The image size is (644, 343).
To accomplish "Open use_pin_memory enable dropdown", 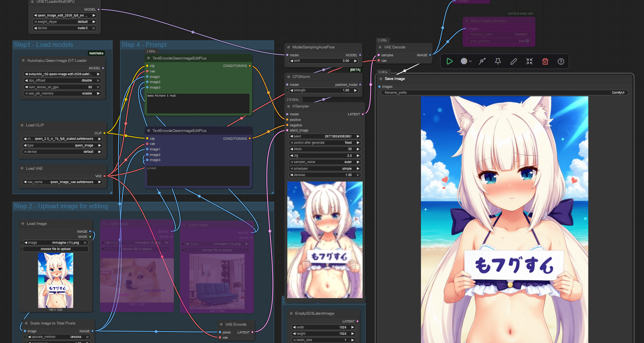I will 63,93.
